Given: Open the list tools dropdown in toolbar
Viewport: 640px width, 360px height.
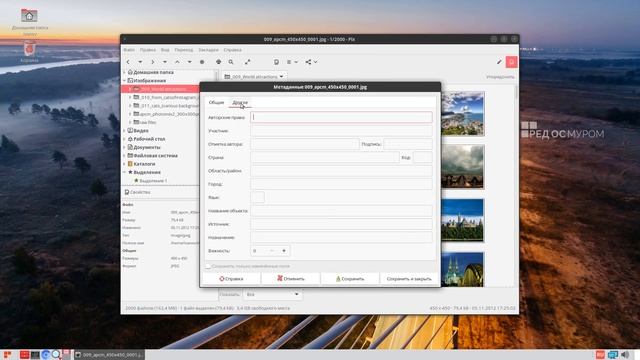Looking at the screenshot, I should click(292, 62).
